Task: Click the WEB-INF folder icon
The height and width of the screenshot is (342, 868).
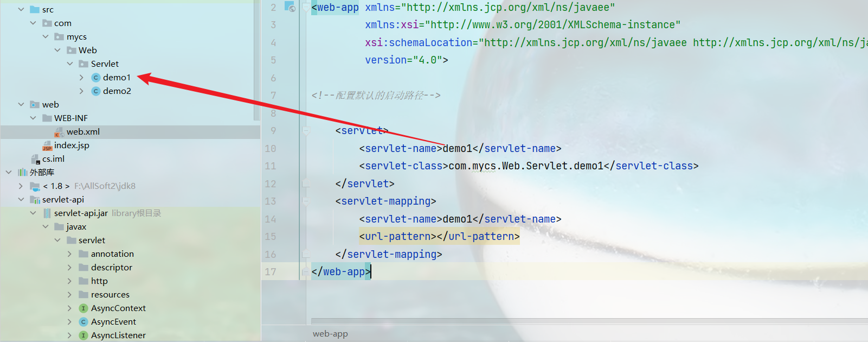Action: pos(47,118)
